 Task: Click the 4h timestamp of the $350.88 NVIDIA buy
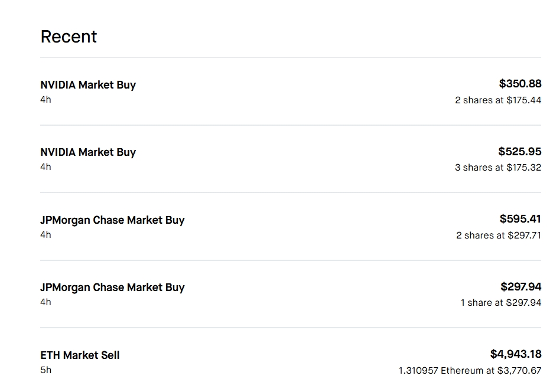(x=46, y=100)
